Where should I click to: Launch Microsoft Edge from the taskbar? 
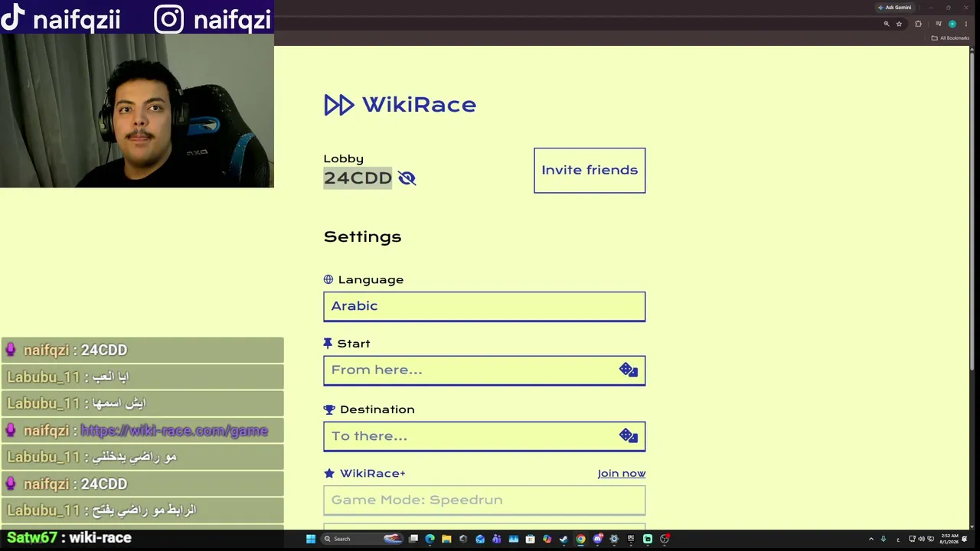430,539
